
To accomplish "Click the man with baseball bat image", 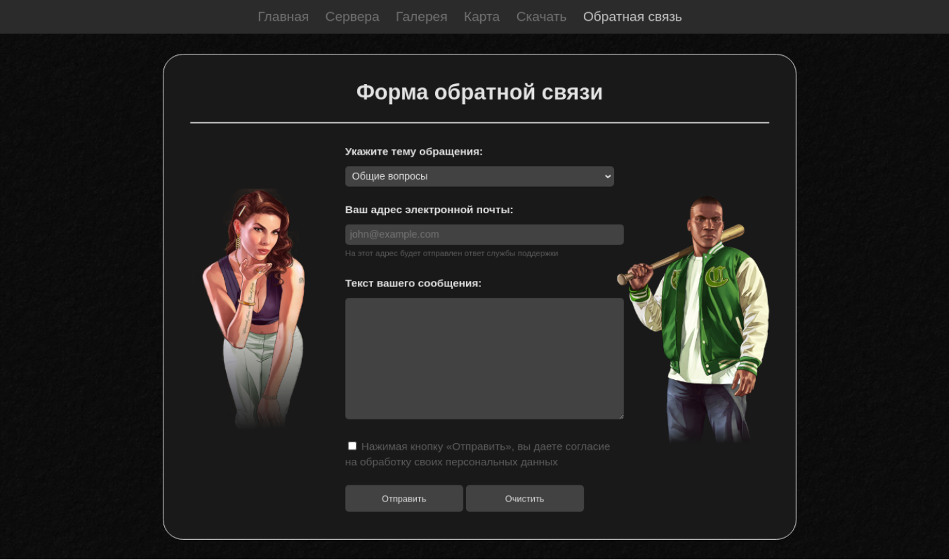I will [693, 319].
